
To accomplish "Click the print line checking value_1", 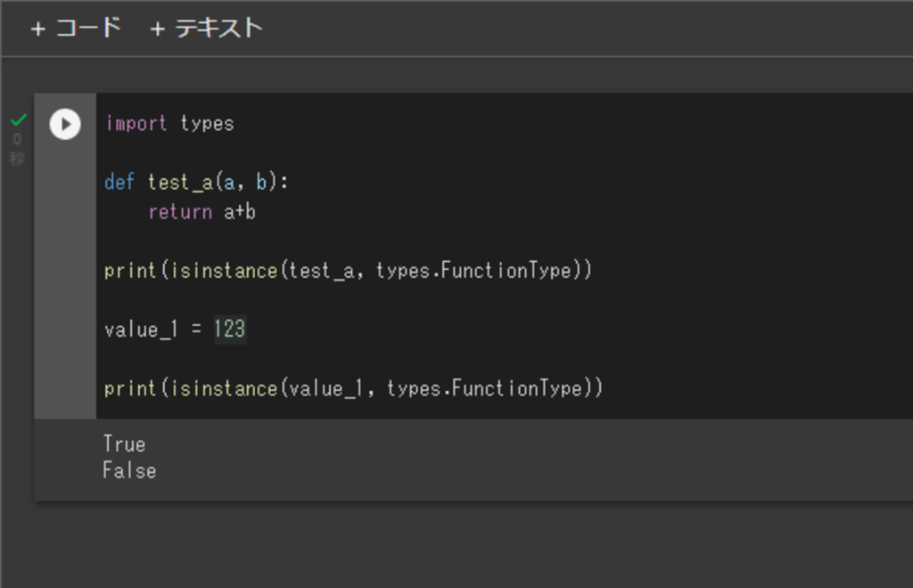I will [353, 388].
